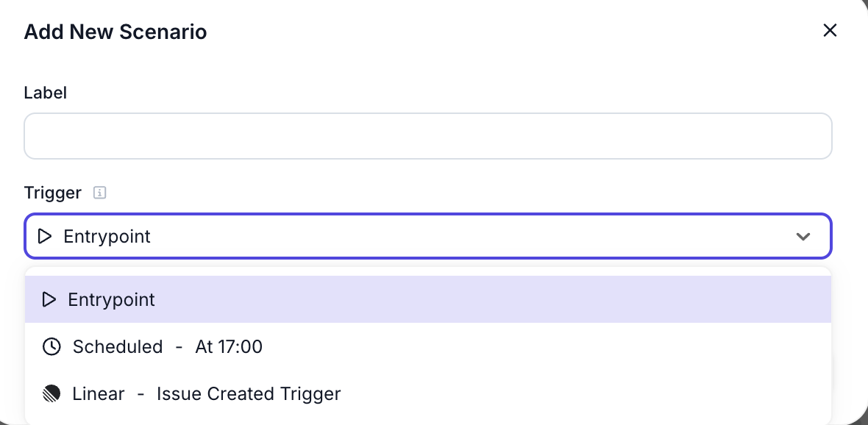Screen dimensions: 868x425
Task: Select the Entrypoint trigger option
Action: tap(111, 299)
